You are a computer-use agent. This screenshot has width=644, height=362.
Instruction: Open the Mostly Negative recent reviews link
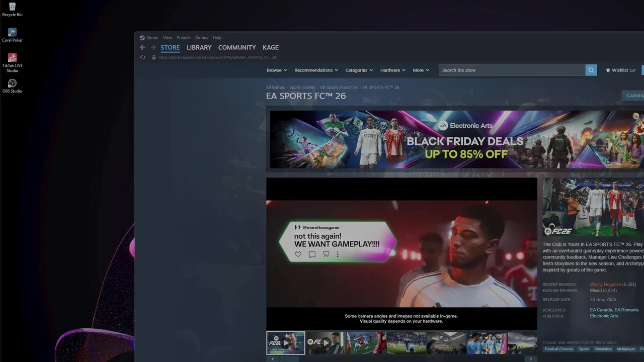(x=605, y=285)
